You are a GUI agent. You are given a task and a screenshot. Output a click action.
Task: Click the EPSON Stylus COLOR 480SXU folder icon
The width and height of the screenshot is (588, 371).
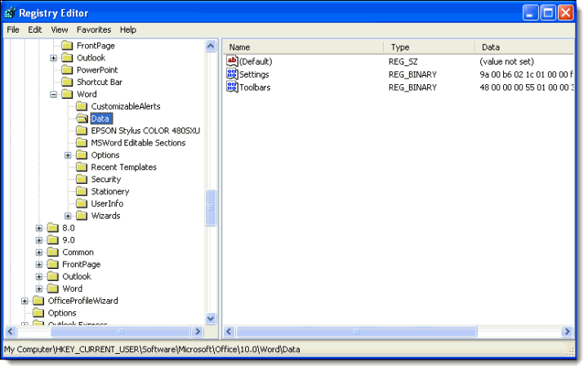point(82,131)
